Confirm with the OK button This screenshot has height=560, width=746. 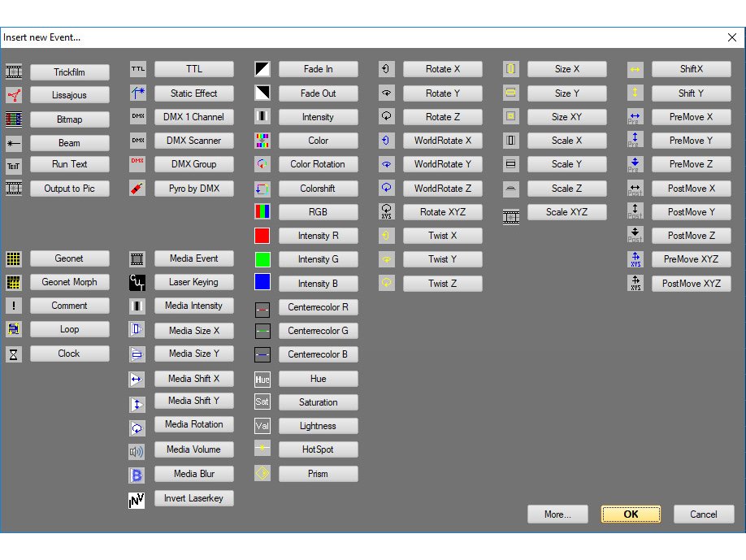click(x=631, y=514)
